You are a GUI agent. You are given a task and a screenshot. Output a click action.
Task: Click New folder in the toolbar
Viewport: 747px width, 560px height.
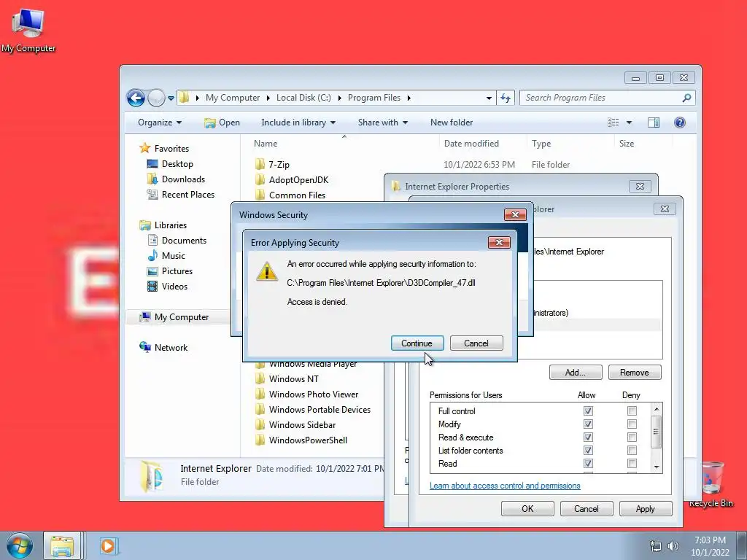click(x=451, y=122)
